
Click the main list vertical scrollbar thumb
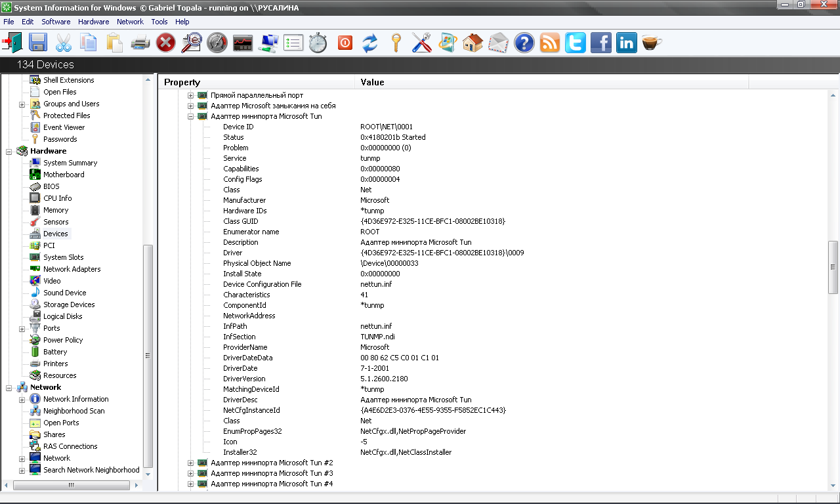point(833,267)
